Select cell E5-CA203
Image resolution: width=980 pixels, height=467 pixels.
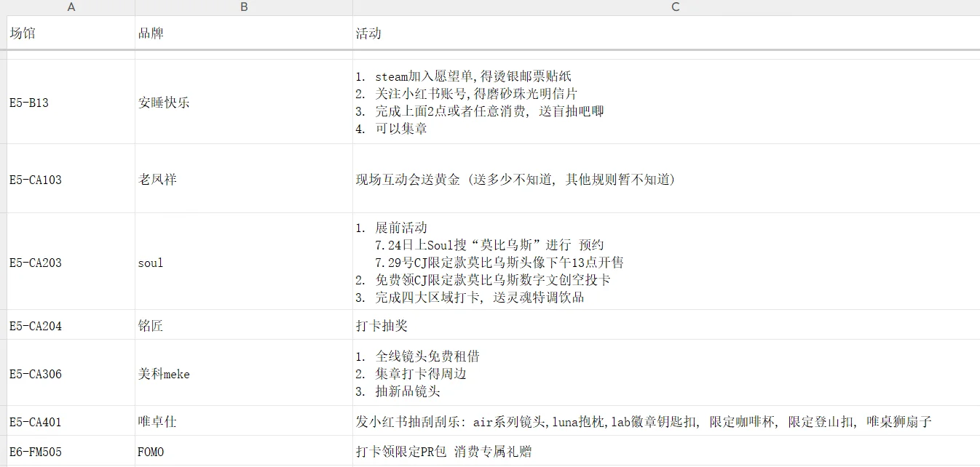coord(71,262)
